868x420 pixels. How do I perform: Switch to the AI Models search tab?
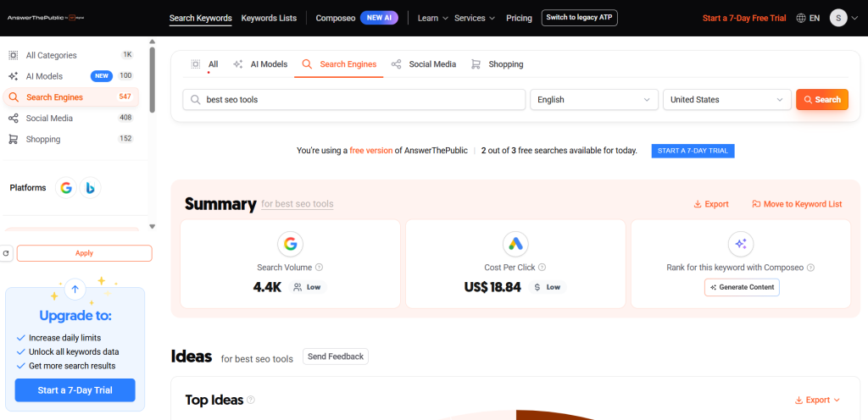click(260, 64)
